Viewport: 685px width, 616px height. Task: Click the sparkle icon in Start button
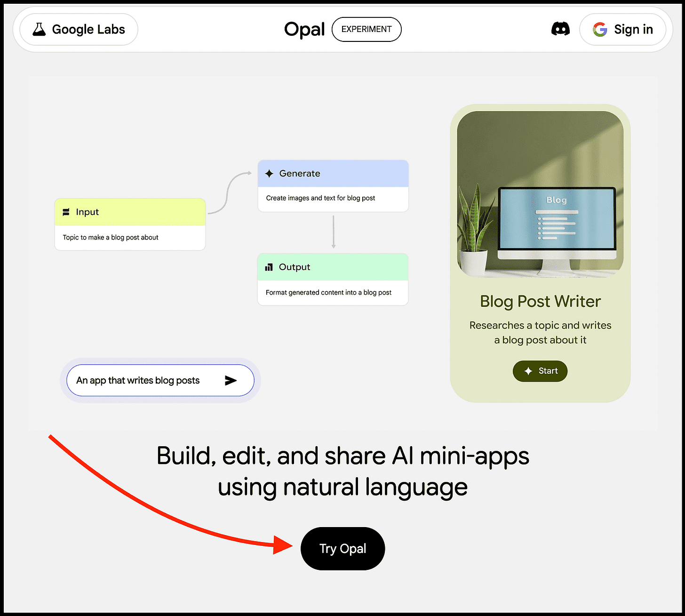click(x=528, y=371)
